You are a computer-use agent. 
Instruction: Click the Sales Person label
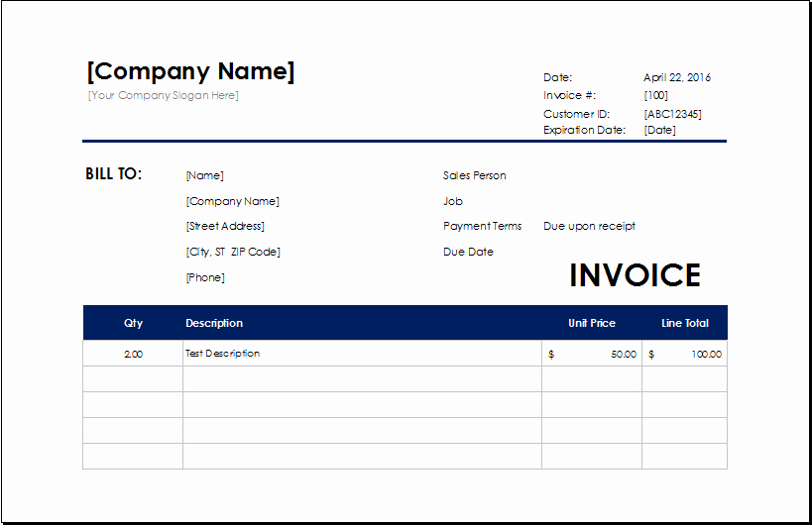point(474,176)
